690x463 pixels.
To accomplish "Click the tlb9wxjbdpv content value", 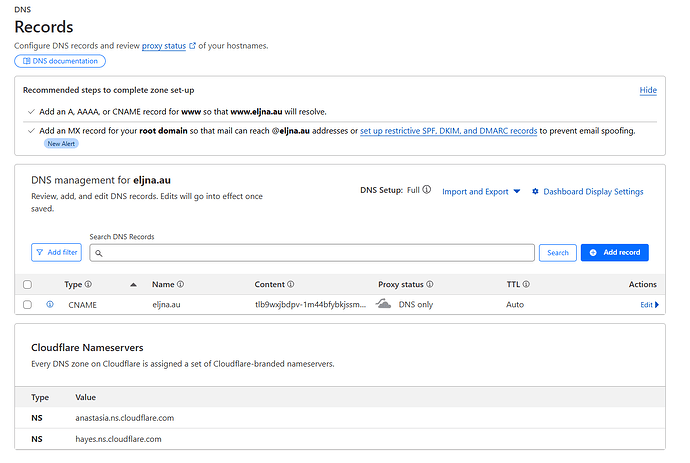I will (310, 305).
